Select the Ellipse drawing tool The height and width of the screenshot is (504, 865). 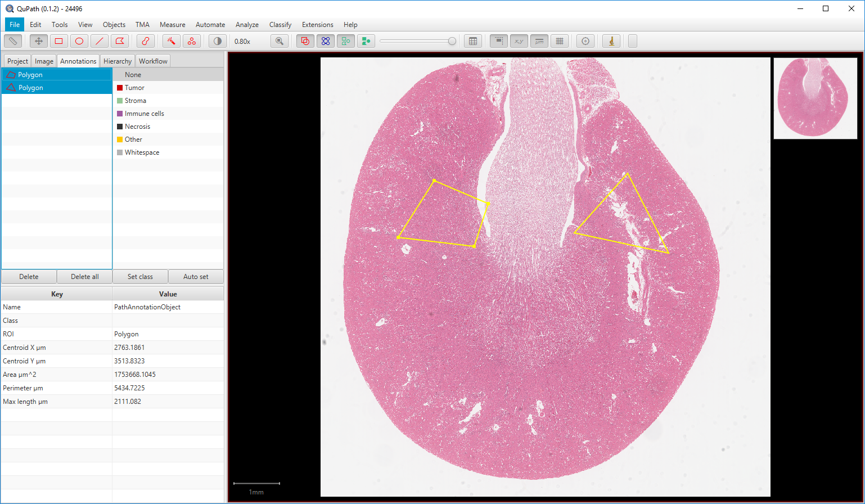click(x=79, y=40)
